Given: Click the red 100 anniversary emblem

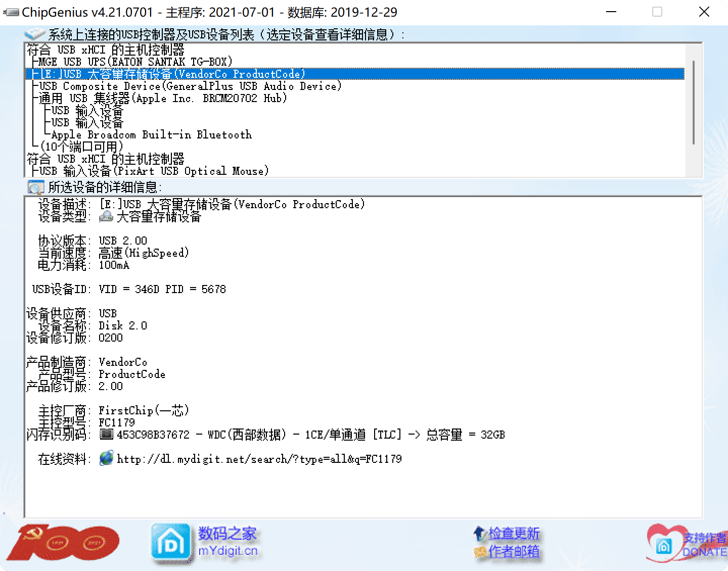Looking at the screenshot, I should pos(63,543).
